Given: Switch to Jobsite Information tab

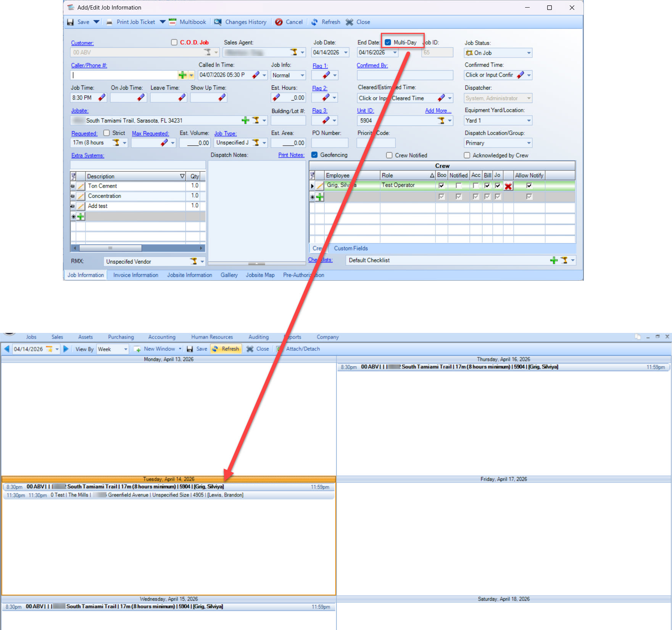Looking at the screenshot, I should pos(190,275).
